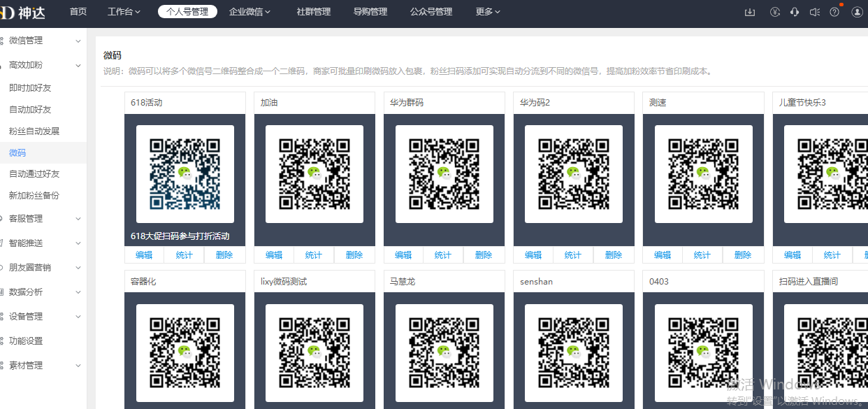
Task: View statistics for 测速 card
Action: coord(702,255)
